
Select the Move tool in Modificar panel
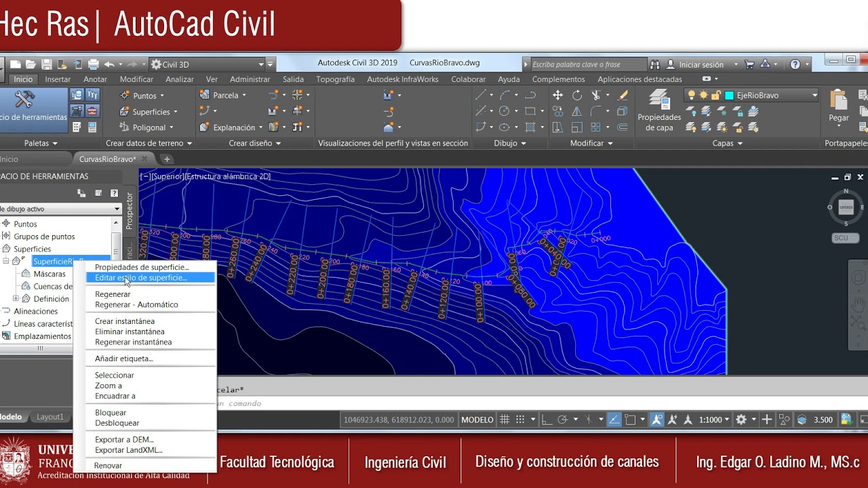click(x=557, y=96)
